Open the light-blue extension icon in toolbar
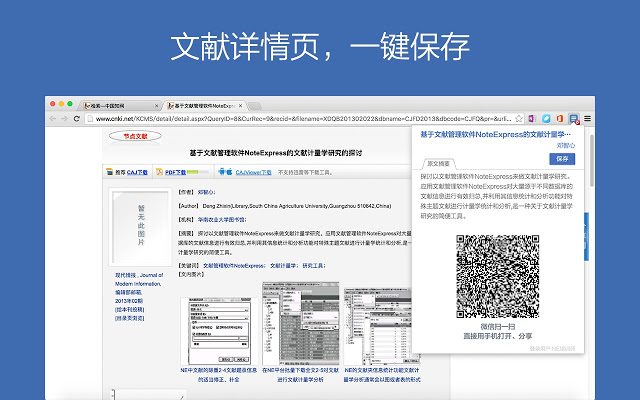 tap(546, 118)
